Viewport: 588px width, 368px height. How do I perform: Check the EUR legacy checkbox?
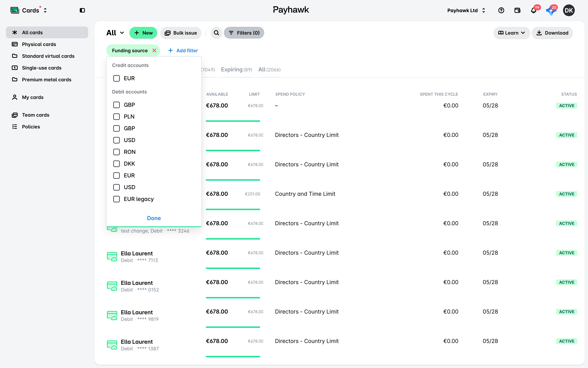click(x=117, y=199)
